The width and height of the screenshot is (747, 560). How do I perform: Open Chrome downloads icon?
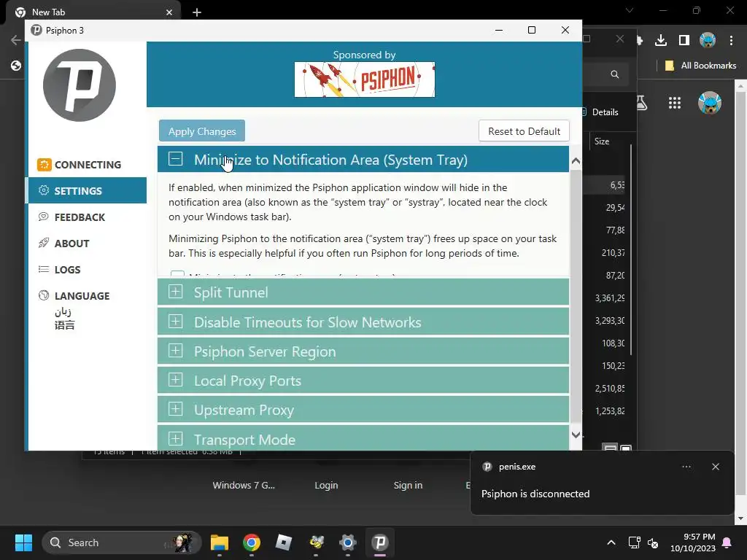tap(661, 41)
